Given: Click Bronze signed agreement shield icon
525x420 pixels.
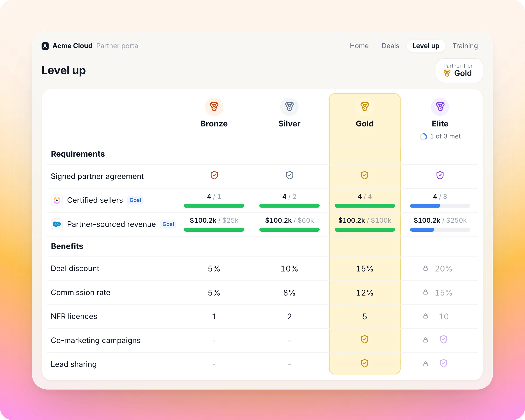Looking at the screenshot, I should point(214,175).
